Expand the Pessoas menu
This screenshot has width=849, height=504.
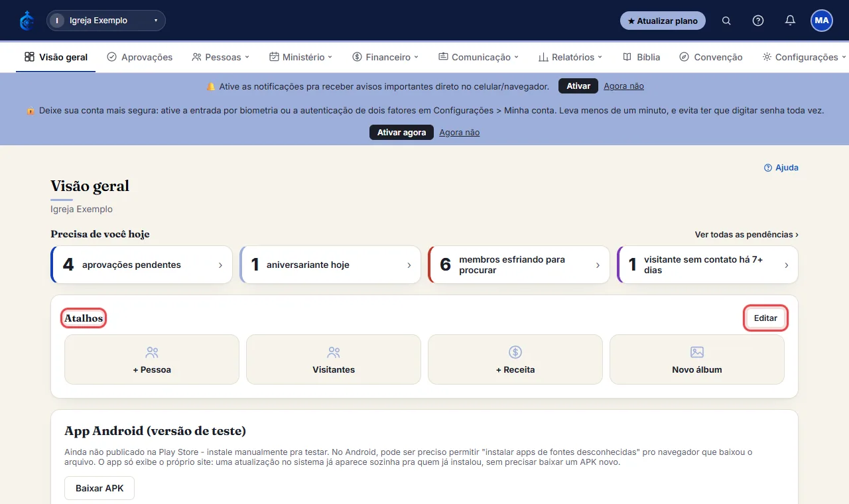[220, 57]
